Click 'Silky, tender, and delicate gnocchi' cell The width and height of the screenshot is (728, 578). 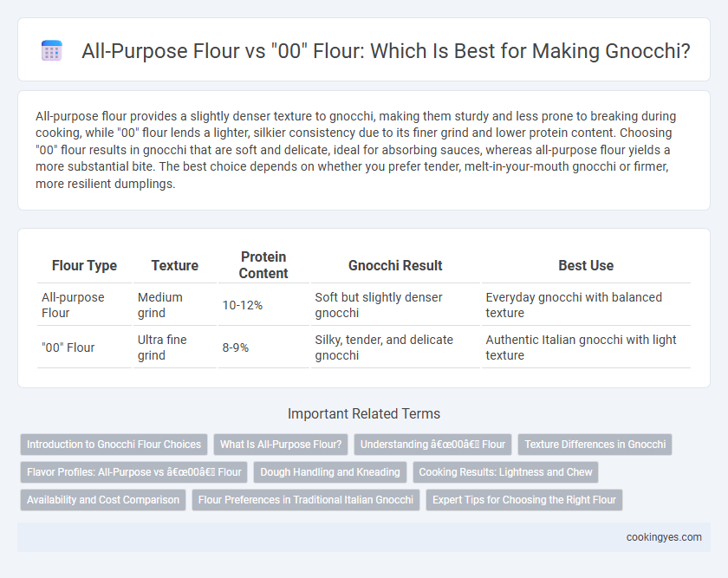395,347
